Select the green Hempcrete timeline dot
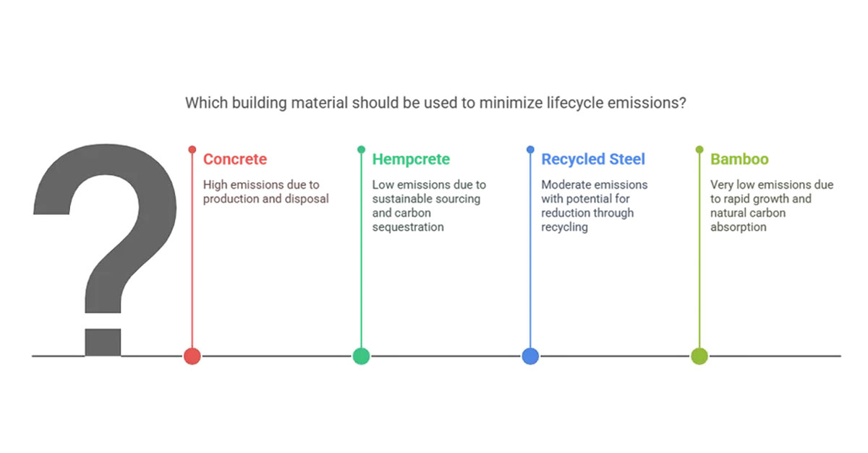This screenshot has width=868, height=453. tap(361, 356)
